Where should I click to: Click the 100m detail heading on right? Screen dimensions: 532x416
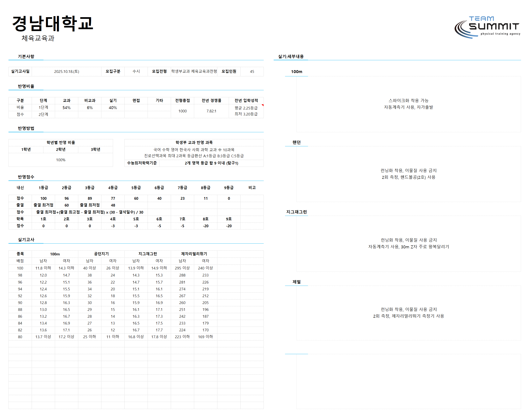coord(296,72)
